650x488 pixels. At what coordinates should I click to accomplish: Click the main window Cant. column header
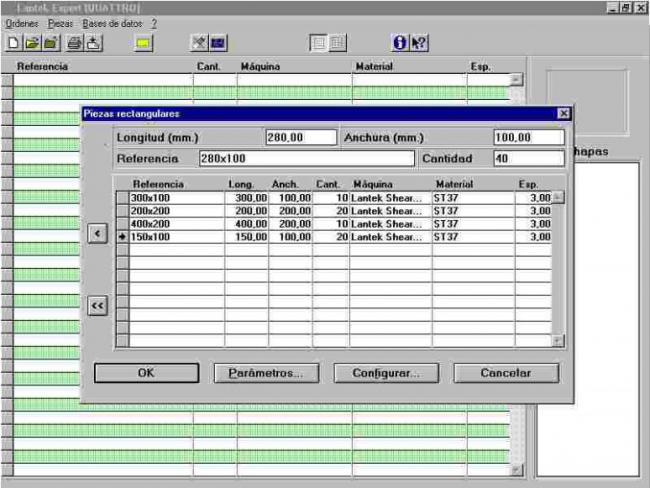209,66
